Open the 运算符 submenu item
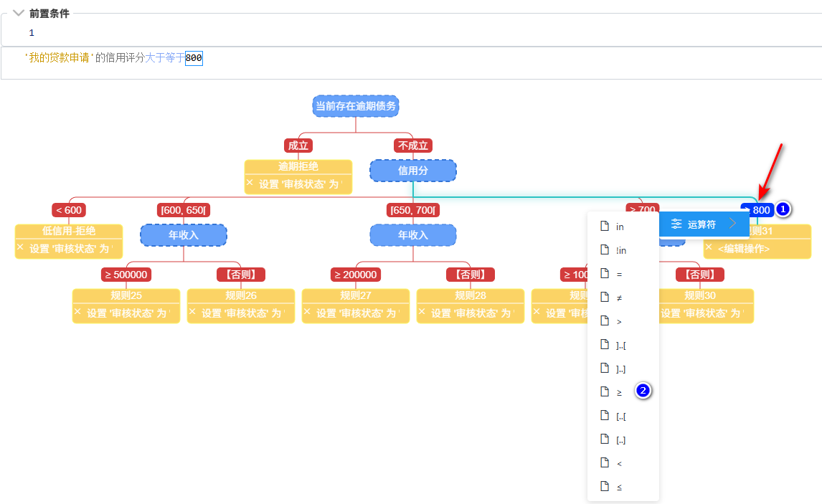This screenshot has width=822, height=504. point(701,224)
